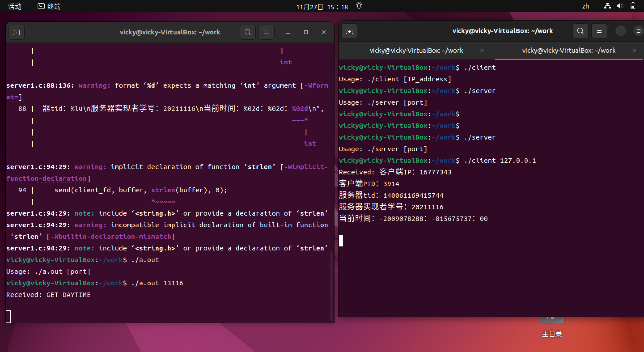Open hamburger menu in right terminal
This screenshot has width=644, height=352.
[599, 31]
